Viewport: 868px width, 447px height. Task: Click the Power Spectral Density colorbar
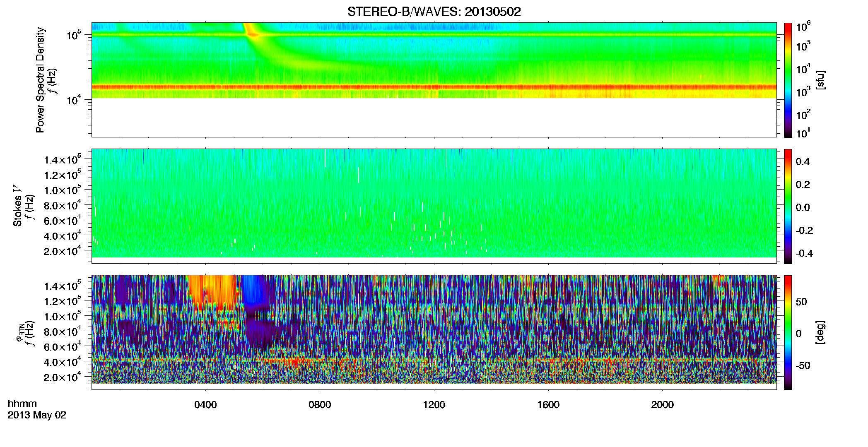788,80
